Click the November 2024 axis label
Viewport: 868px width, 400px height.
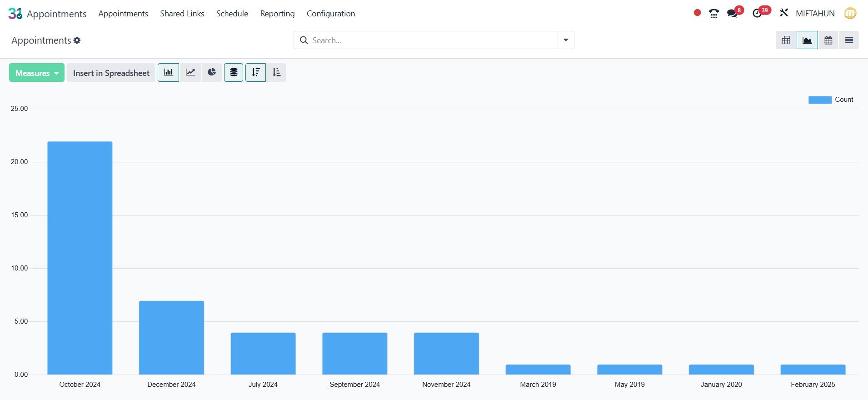446,385
